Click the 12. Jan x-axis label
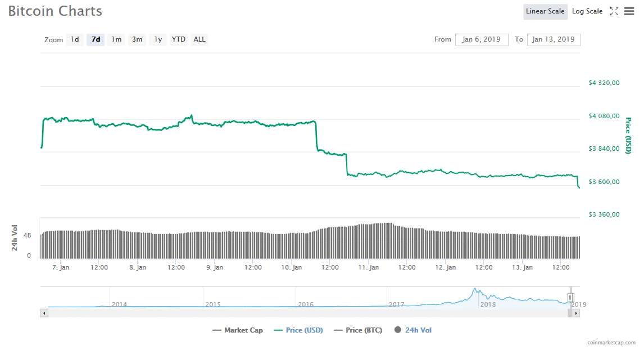The height and width of the screenshot is (350, 644). click(x=445, y=267)
